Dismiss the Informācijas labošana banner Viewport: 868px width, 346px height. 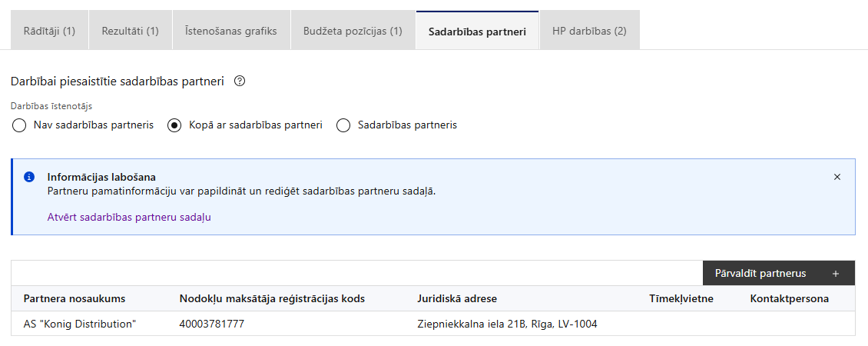tap(837, 177)
